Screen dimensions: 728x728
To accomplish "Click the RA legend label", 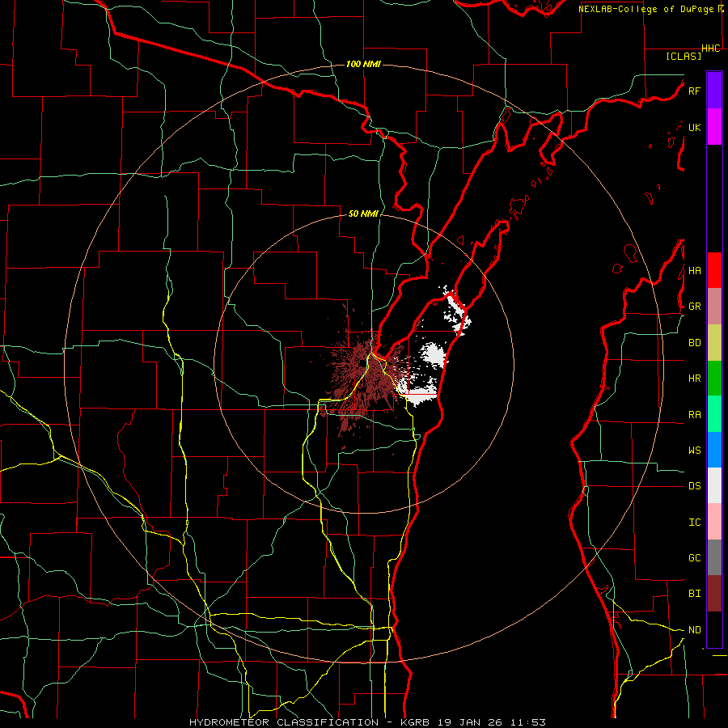I will pos(694,415).
